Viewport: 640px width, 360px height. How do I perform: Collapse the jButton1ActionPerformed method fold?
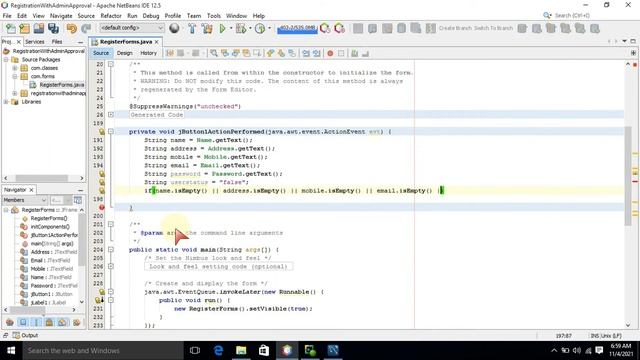click(x=111, y=131)
